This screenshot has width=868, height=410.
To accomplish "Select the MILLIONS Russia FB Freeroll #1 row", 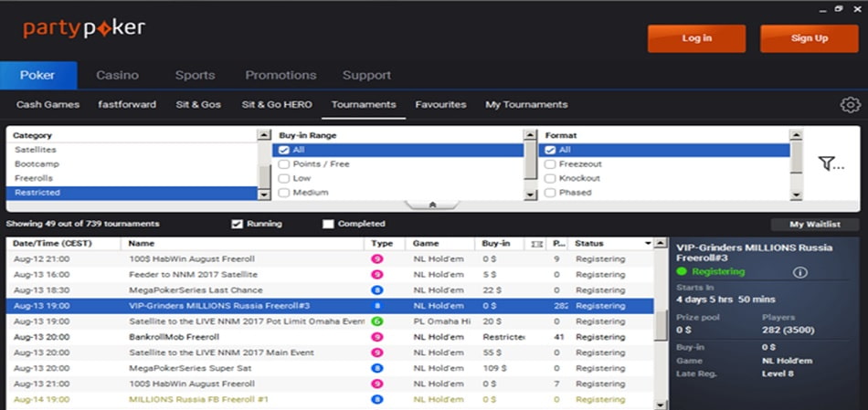I will (330, 399).
